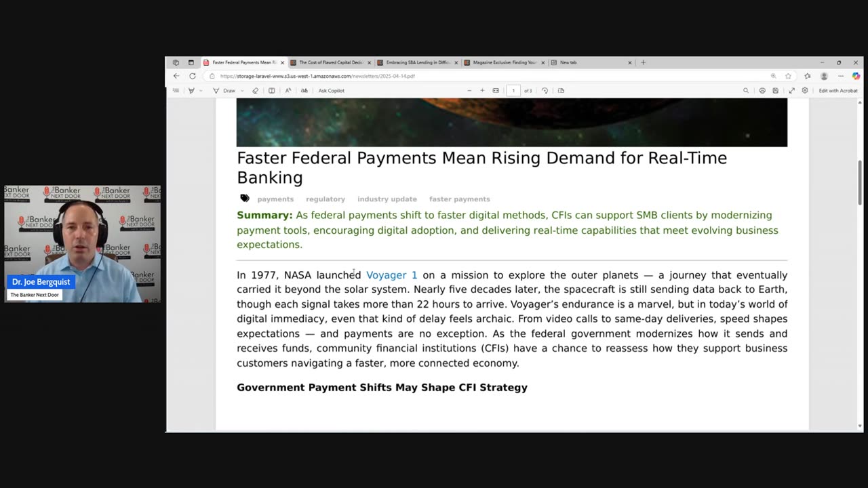Start Read aloud in PDF toolbar
The image size is (868, 488).
[288, 90]
